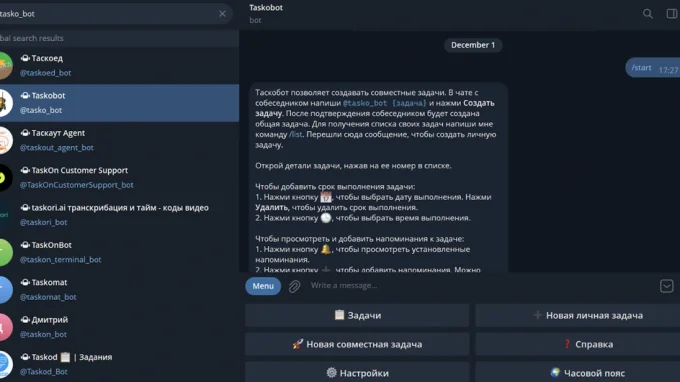Click Новая совместная задача button
The image size is (680, 382).
click(x=357, y=344)
